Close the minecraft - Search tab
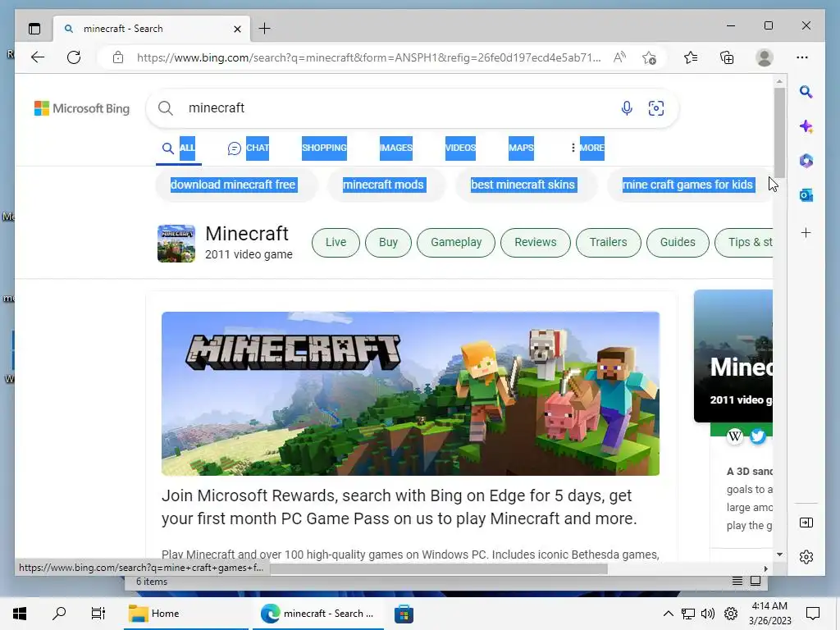This screenshot has height=630, width=840. point(237,29)
